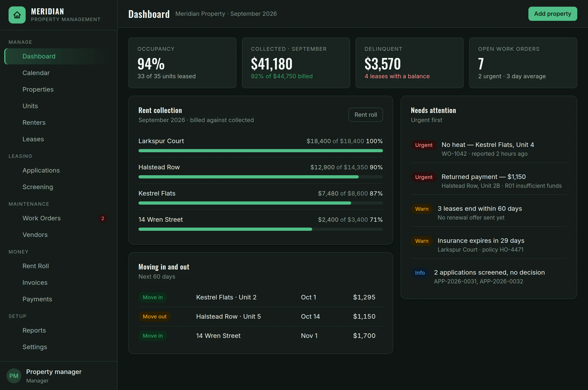The width and height of the screenshot is (588, 390).
Task: Click the 14 Wren Street progress bar
Action: [x=261, y=229]
